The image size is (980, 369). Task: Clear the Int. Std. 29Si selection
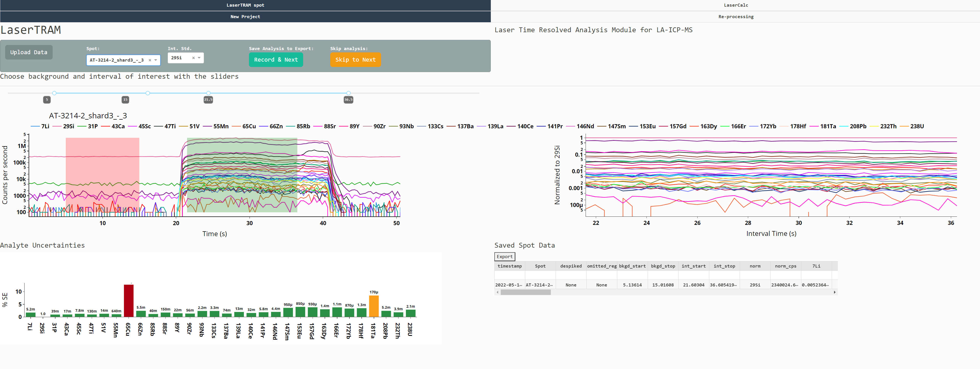point(193,58)
